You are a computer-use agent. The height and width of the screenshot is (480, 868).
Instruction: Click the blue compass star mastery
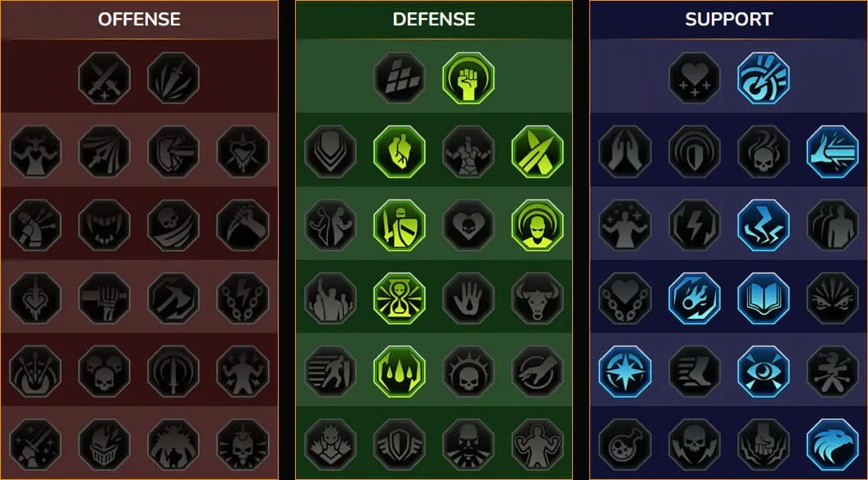625,372
